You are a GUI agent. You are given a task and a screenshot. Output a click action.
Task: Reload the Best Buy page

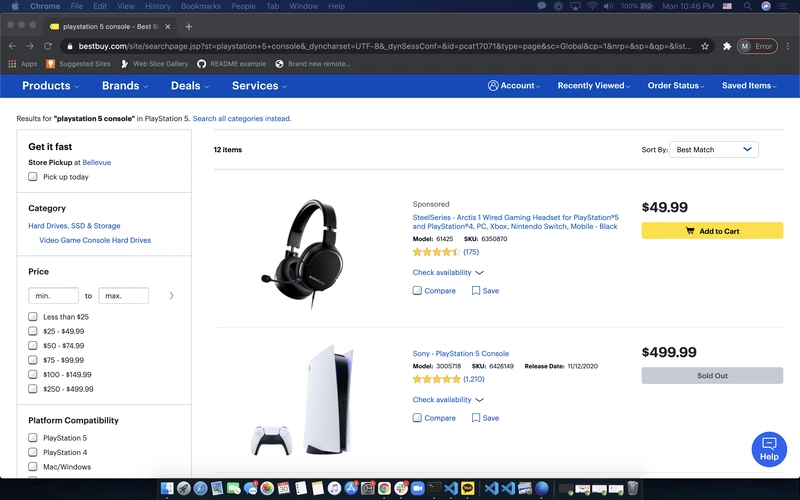(x=48, y=46)
